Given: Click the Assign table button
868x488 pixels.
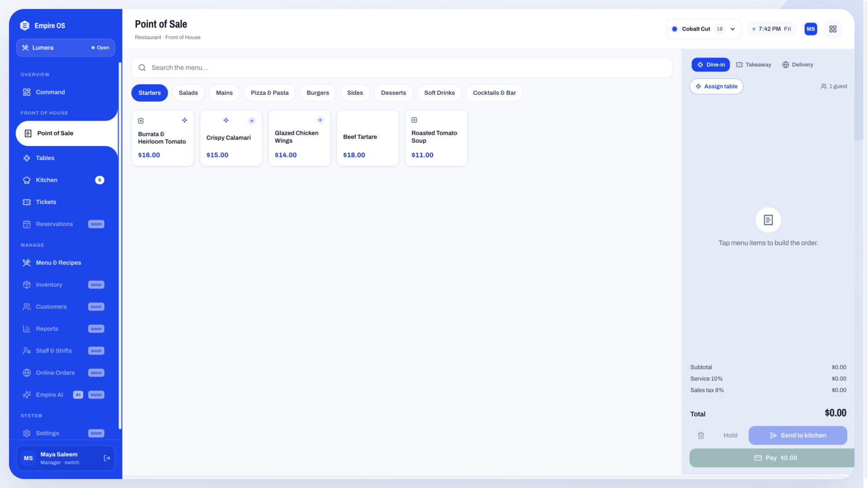Looking at the screenshot, I should click(x=716, y=86).
